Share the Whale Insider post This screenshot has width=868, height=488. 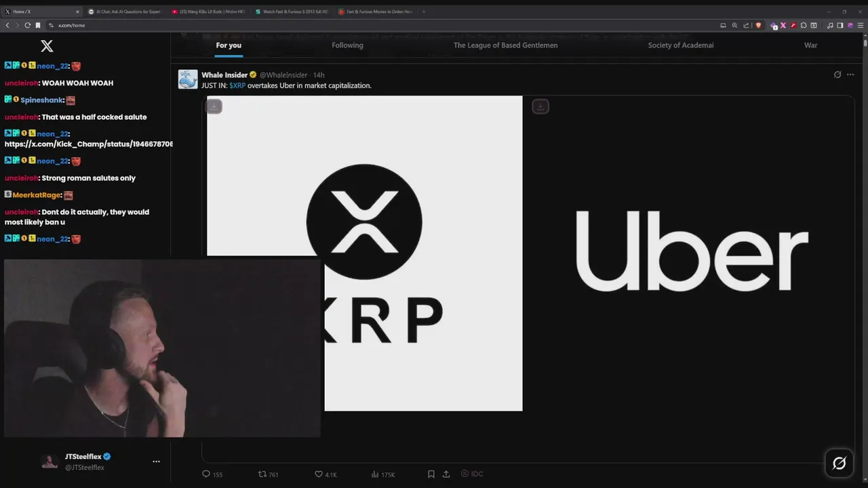coord(446,474)
